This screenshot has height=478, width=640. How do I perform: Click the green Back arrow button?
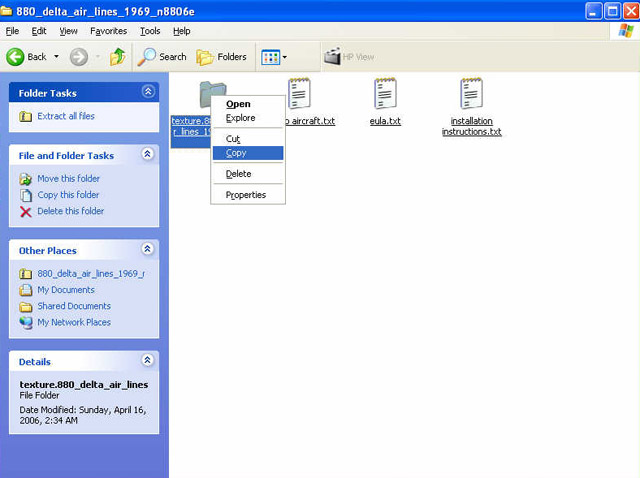[16, 57]
